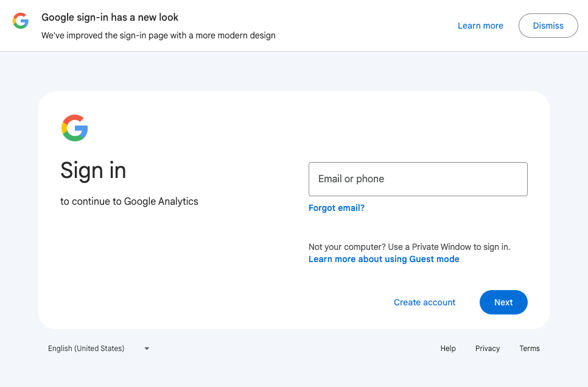Click the 'Not your computer?' text

(347, 247)
